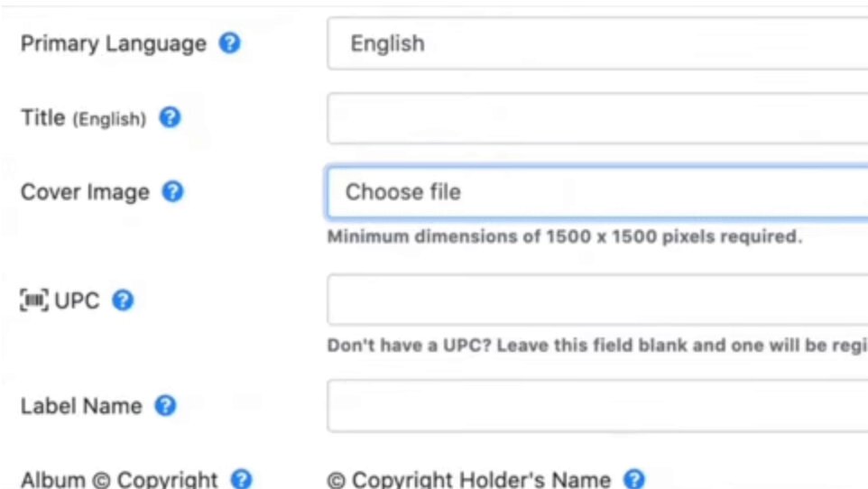Open the Primary Language dropdown showing English
This screenshot has height=489, width=868.
pos(597,43)
